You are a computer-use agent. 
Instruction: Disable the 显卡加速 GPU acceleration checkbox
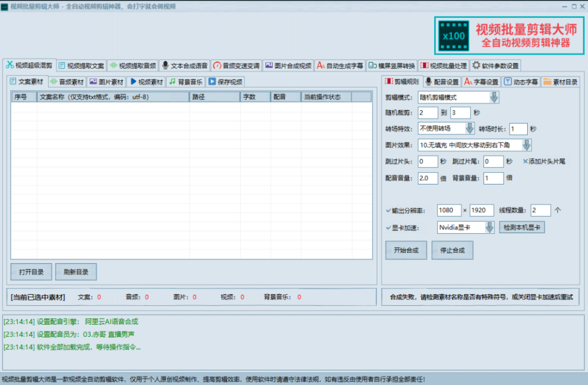coord(387,227)
